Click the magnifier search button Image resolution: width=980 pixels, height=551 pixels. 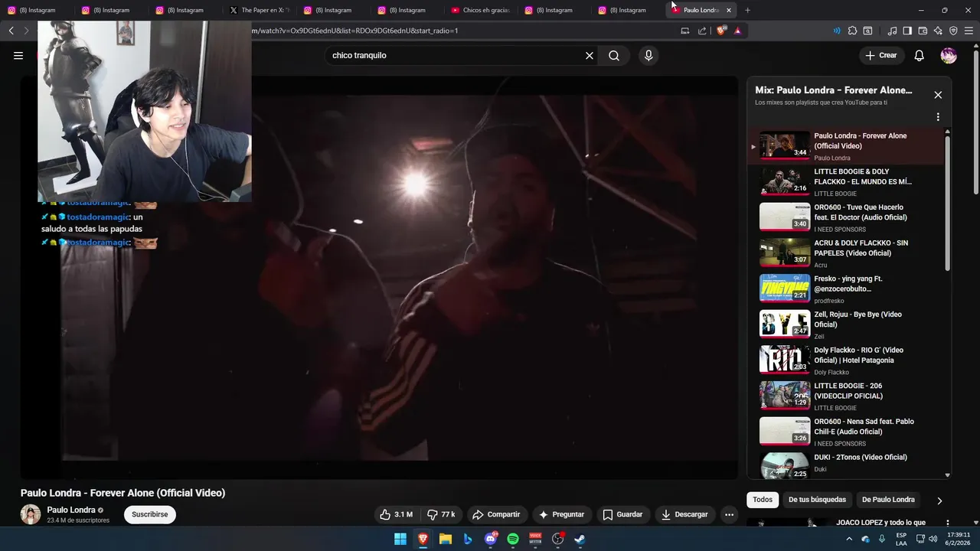614,55
